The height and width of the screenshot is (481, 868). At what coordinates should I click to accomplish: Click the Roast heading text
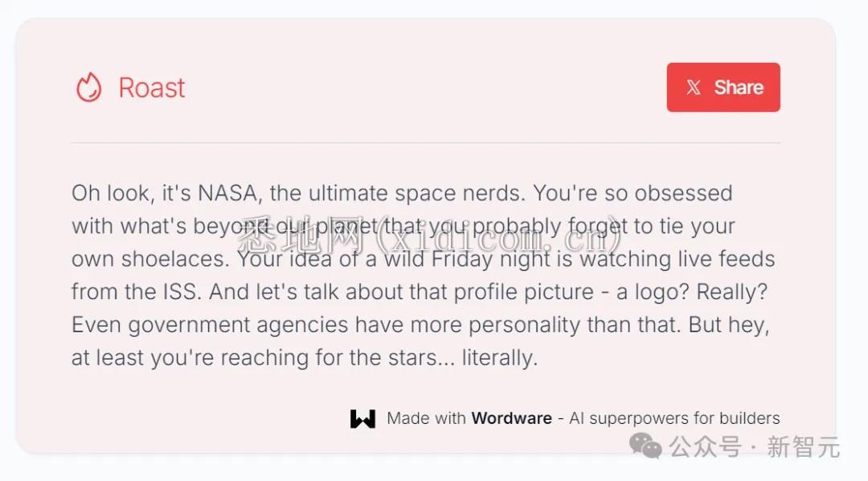click(152, 88)
